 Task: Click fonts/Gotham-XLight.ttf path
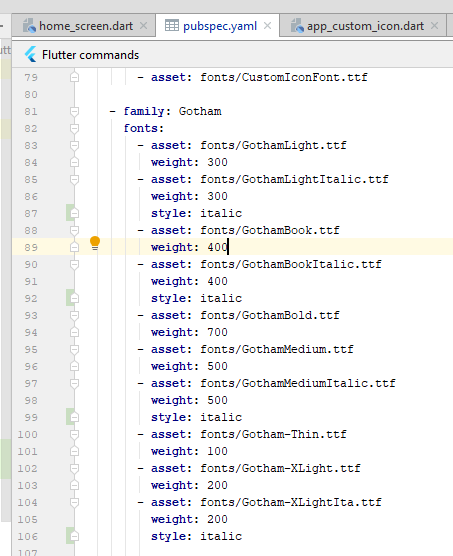(280, 468)
